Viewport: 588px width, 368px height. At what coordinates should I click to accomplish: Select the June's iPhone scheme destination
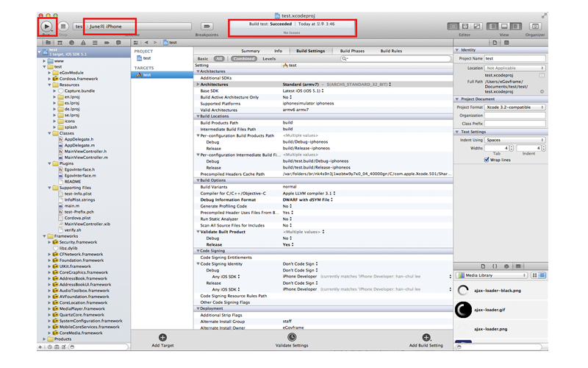[x=110, y=26]
